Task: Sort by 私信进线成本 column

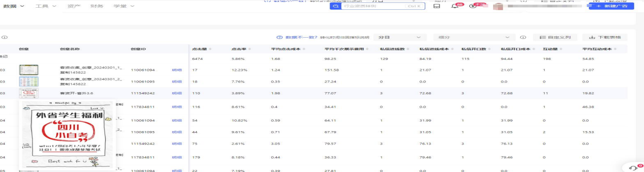Action: coord(452,49)
